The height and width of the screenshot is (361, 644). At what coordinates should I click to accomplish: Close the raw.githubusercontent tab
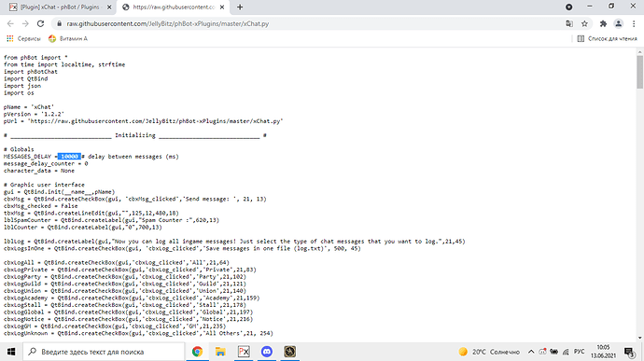(222, 7)
